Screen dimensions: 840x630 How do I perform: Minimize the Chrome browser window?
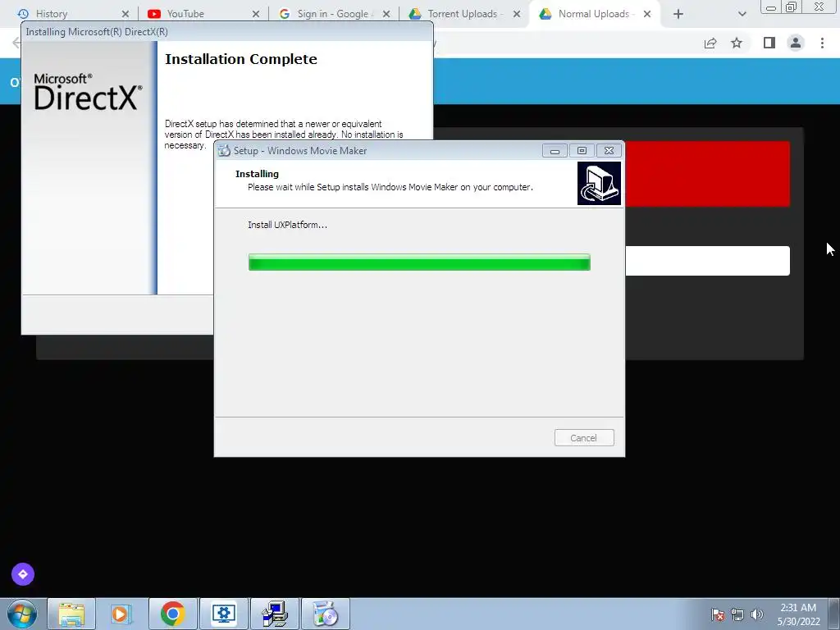(770, 7)
